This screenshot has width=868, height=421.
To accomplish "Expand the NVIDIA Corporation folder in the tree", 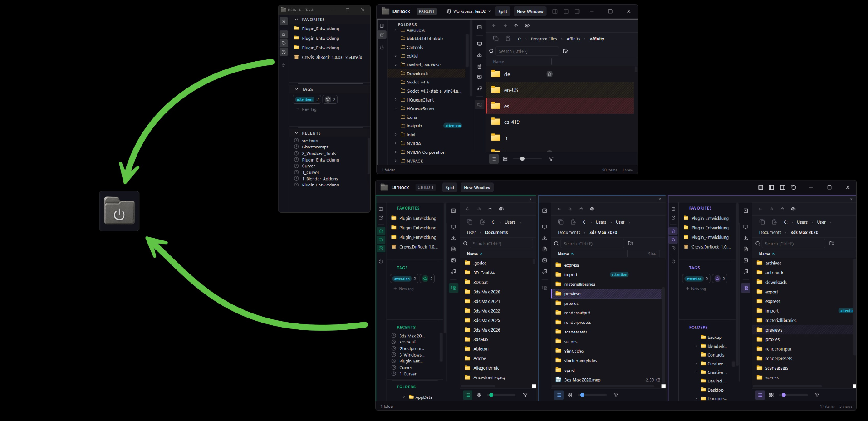I will (396, 152).
